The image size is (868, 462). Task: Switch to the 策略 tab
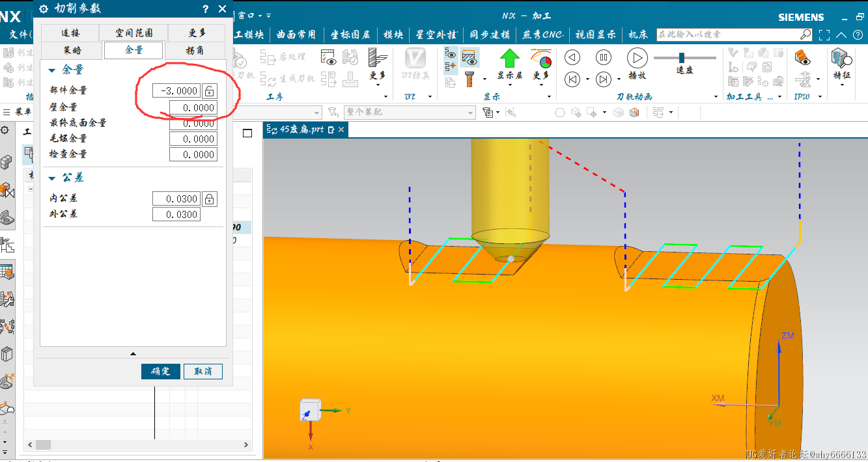tap(72, 50)
